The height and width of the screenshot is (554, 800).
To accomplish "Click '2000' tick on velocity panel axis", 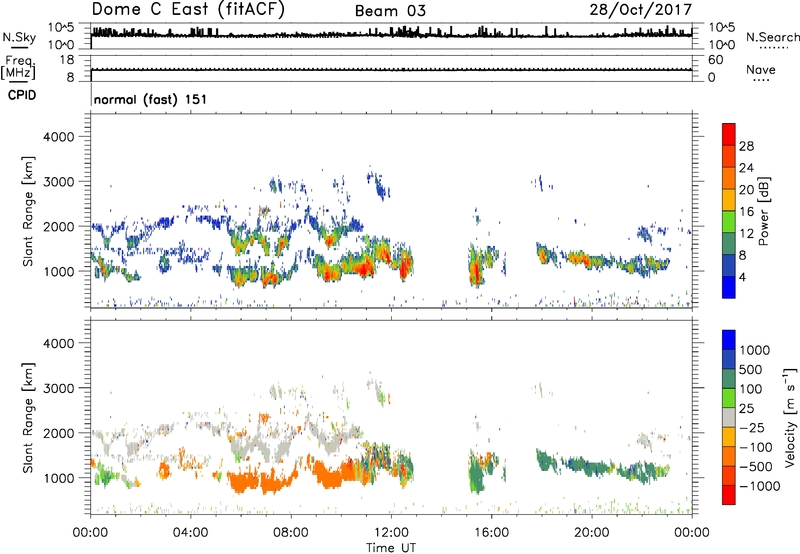I will coord(58,433).
